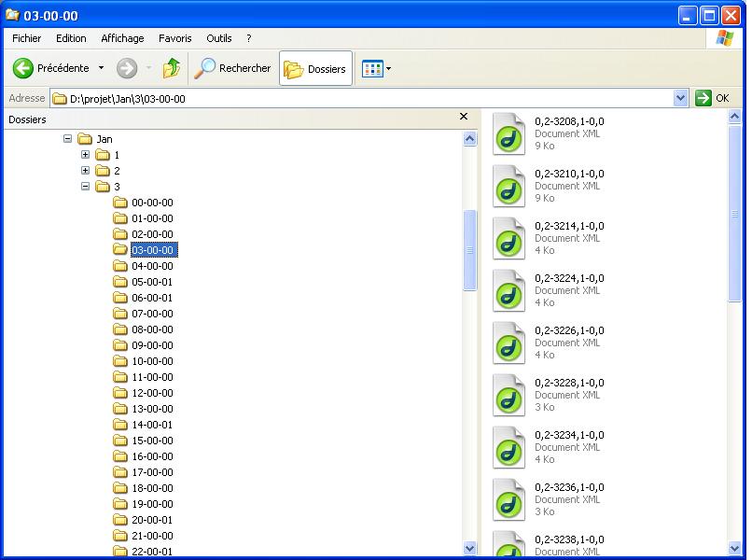Screen dimensions: 752x560
Task: Select the 19-00-00 folder
Action: (x=144, y=504)
